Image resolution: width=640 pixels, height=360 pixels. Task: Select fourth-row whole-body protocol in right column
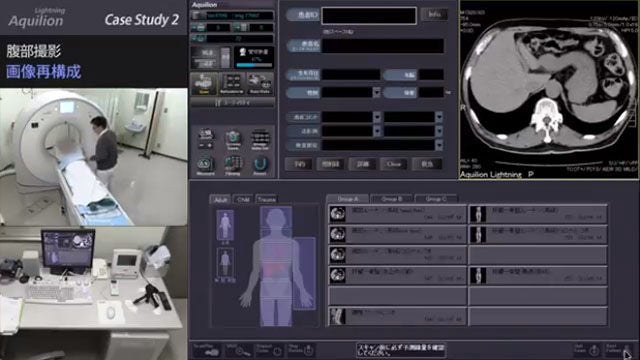(538, 275)
